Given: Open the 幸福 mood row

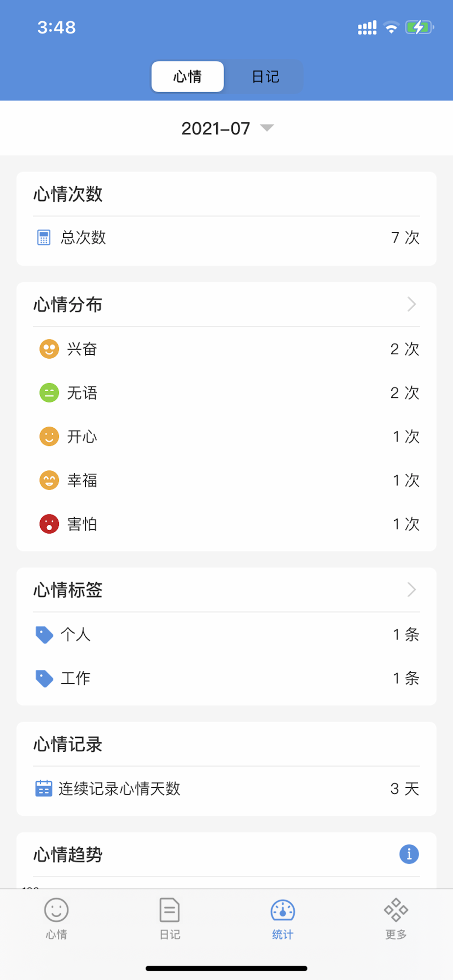Looking at the screenshot, I should click(226, 480).
